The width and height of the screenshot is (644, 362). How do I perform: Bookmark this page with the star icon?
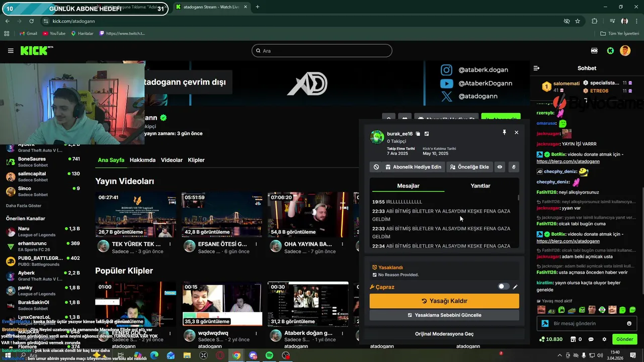pos(578,21)
